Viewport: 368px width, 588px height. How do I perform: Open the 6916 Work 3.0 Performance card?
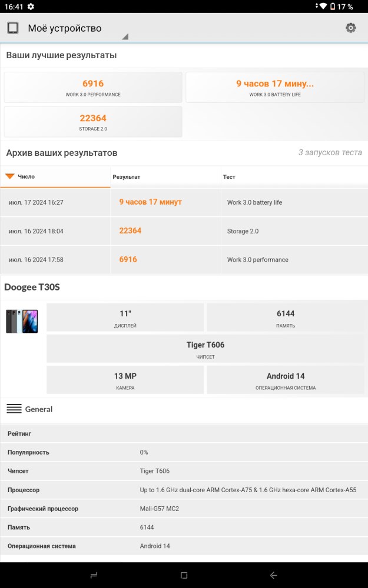(x=93, y=88)
